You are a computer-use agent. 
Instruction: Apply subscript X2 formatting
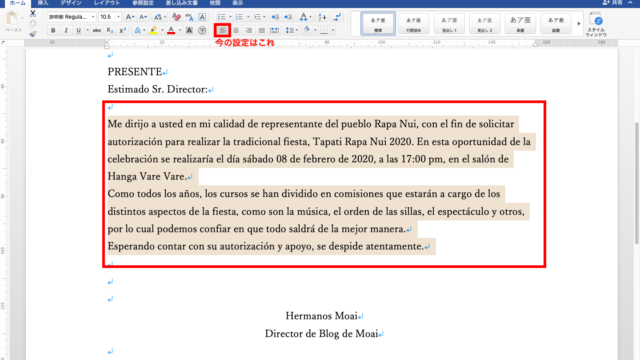tap(109, 30)
